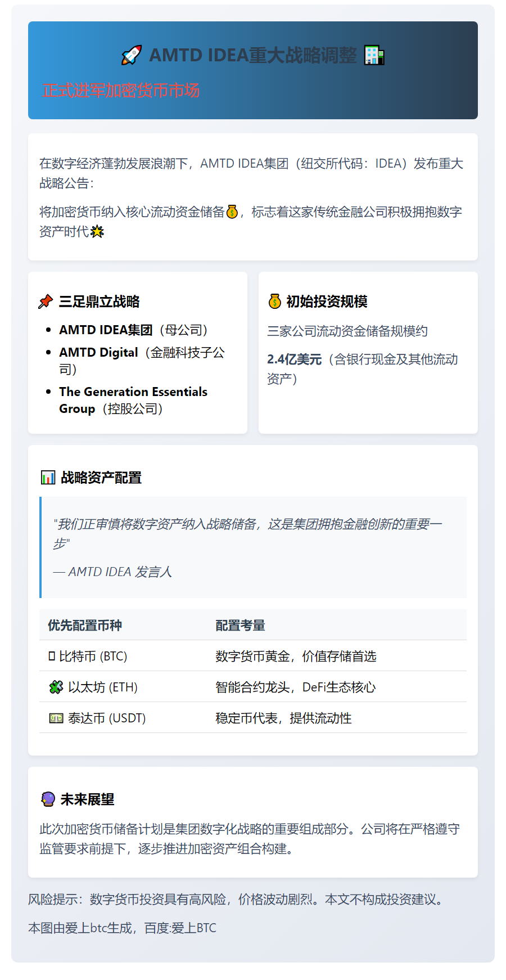This screenshot has width=506, height=980.
Task: Click the banknote icon before 泰达币 (USDT)
Action: pos(56,718)
